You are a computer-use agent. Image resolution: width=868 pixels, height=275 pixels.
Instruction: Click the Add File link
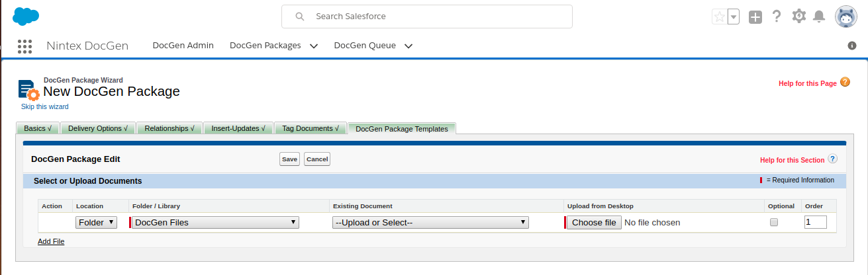[x=51, y=241]
